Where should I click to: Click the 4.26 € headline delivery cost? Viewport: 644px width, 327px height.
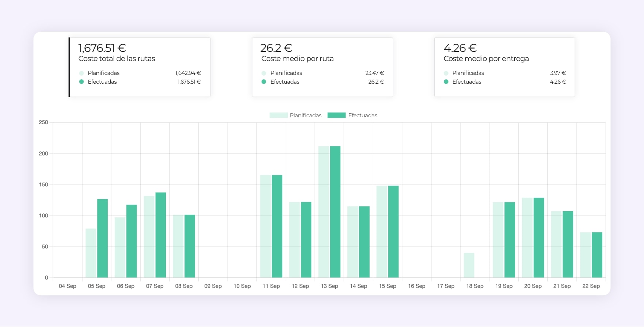[x=460, y=48]
